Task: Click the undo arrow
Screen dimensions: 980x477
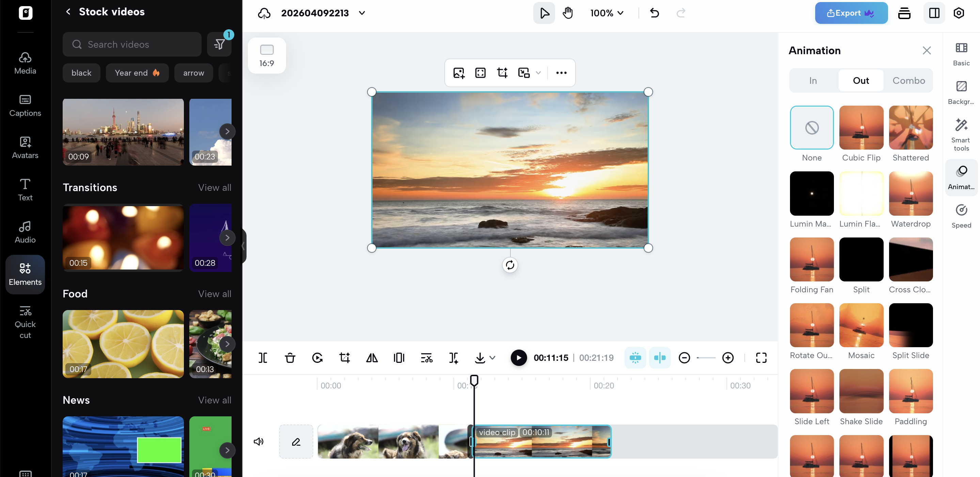Action: (654, 13)
